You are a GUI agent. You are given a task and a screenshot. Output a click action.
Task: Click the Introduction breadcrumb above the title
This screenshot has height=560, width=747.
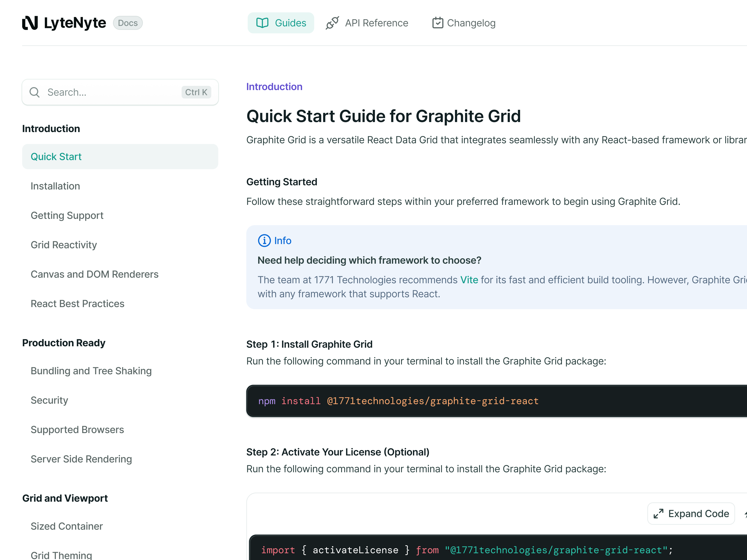pos(274,86)
